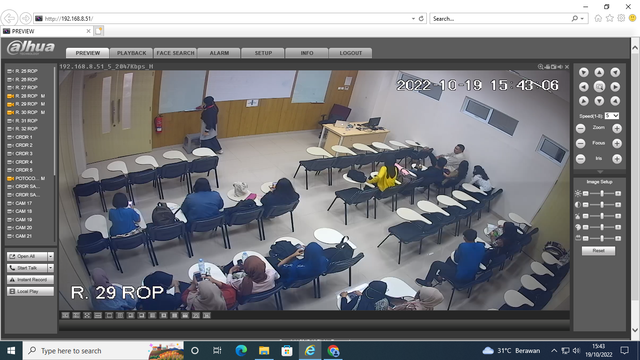
Task: Decrease contrast with its minus button
Action: point(586,204)
